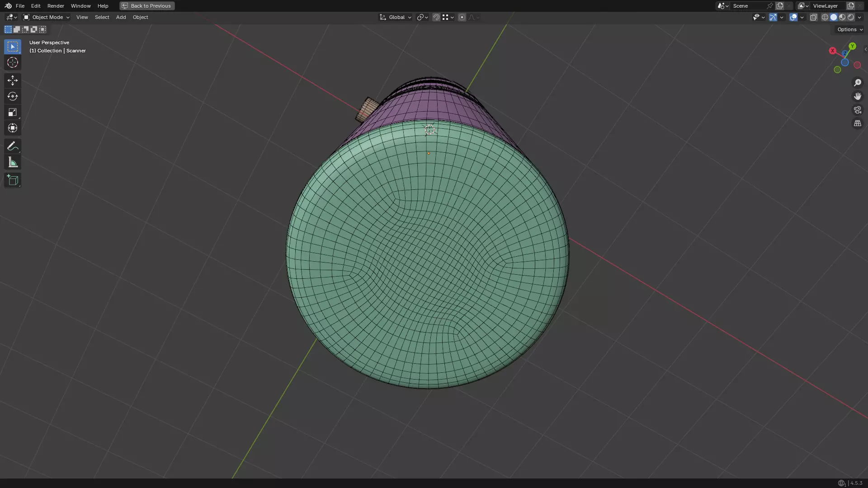868x488 pixels.
Task: Select the Rotate tool
Action: click(x=12, y=96)
